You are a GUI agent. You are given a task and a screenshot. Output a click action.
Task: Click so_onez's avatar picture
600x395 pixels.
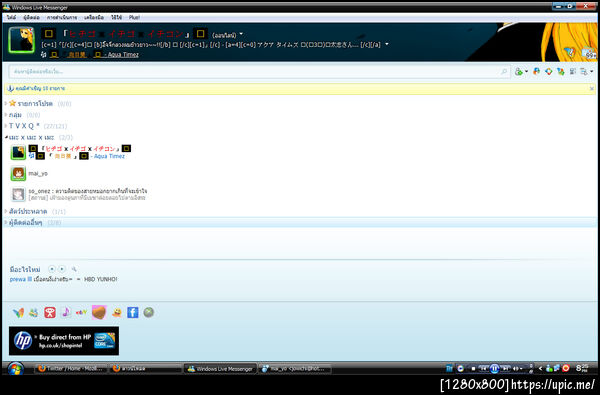click(x=18, y=194)
